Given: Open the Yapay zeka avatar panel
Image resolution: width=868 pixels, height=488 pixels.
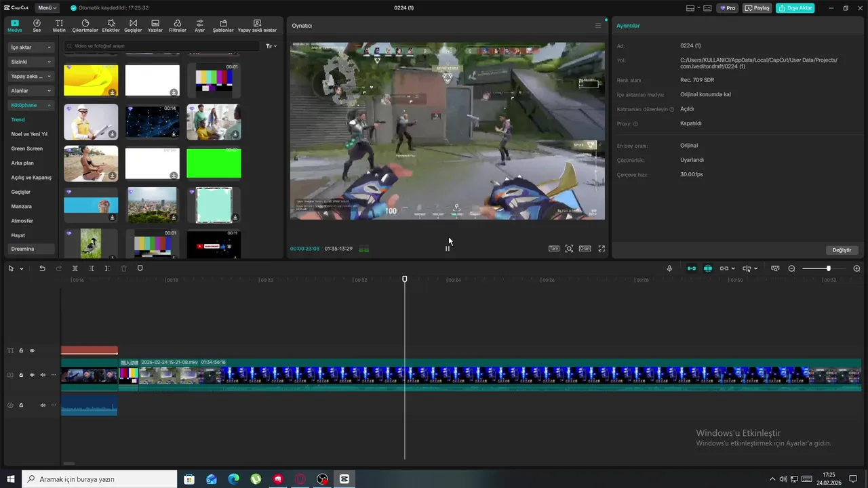Looking at the screenshot, I should 257,26.
